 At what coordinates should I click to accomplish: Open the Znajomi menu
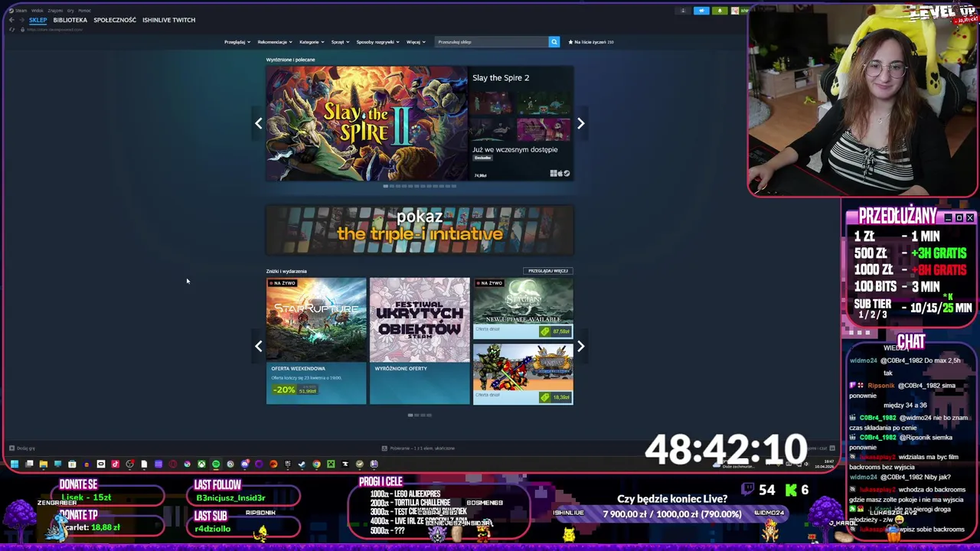click(x=55, y=11)
